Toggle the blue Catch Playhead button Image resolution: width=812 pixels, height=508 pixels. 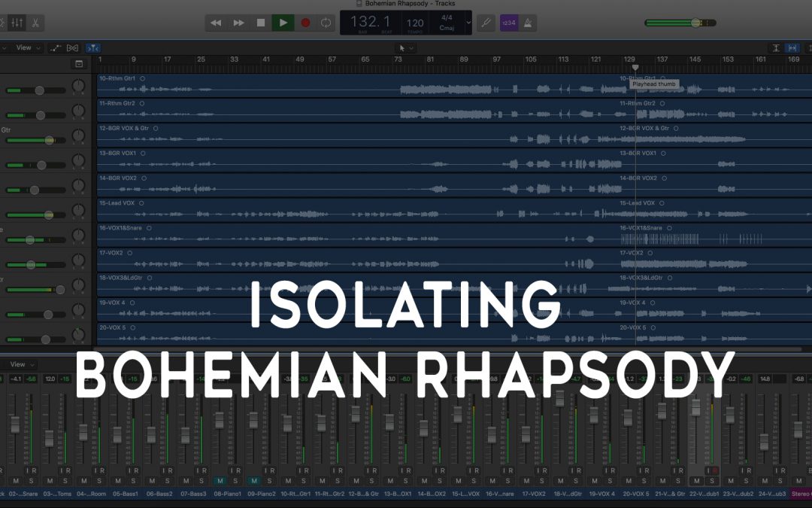(x=92, y=47)
